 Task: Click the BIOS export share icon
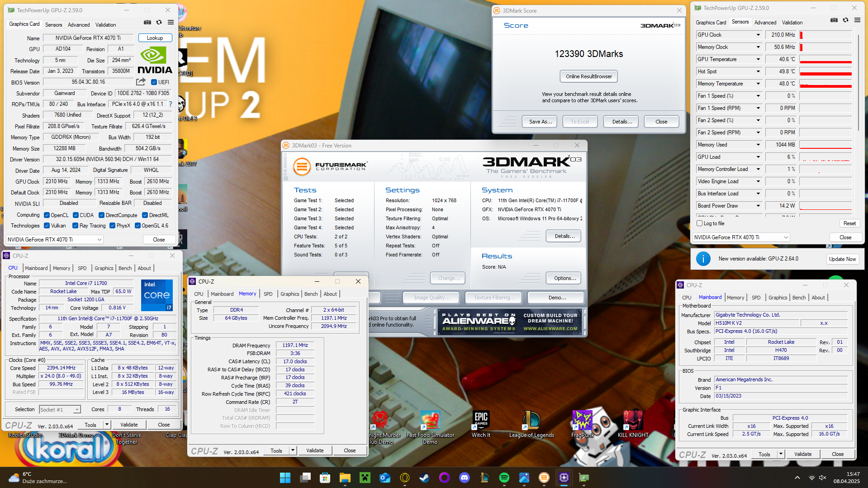(x=141, y=82)
